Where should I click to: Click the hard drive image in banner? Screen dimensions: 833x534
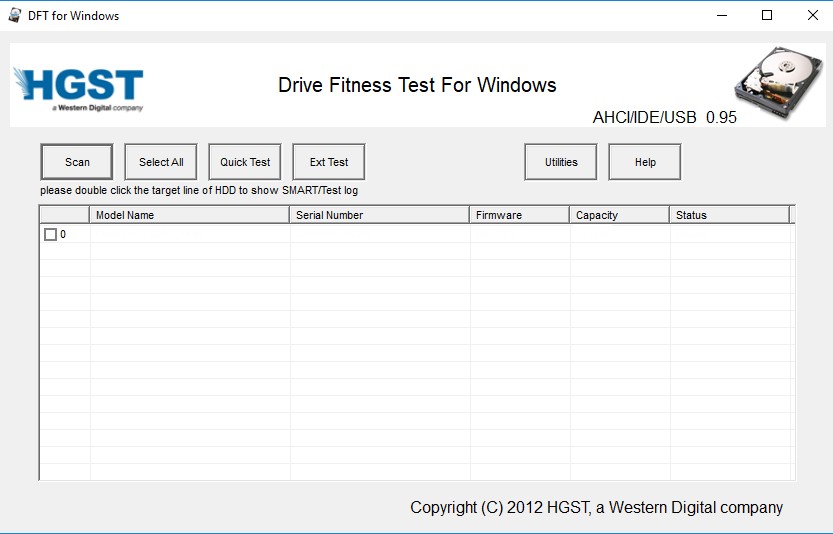(x=778, y=82)
